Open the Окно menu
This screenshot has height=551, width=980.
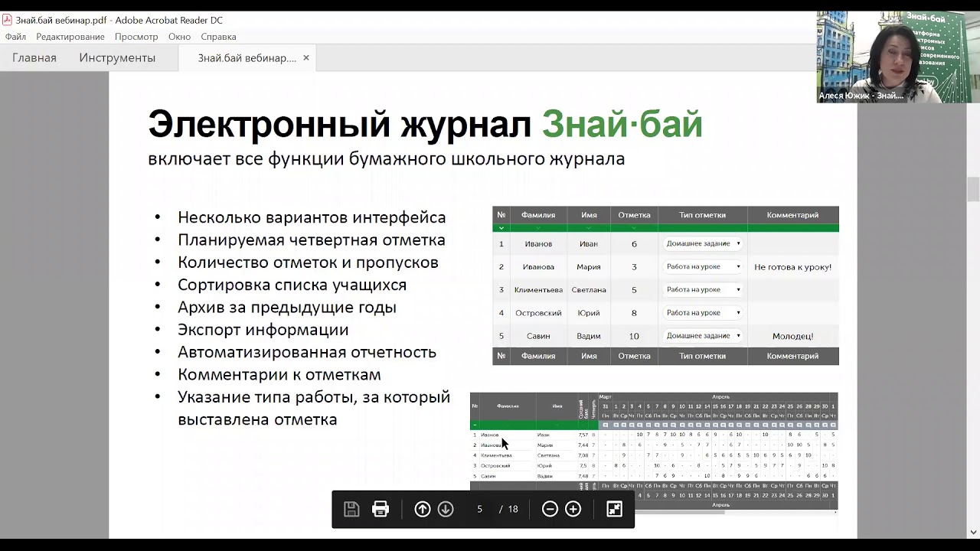179,37
